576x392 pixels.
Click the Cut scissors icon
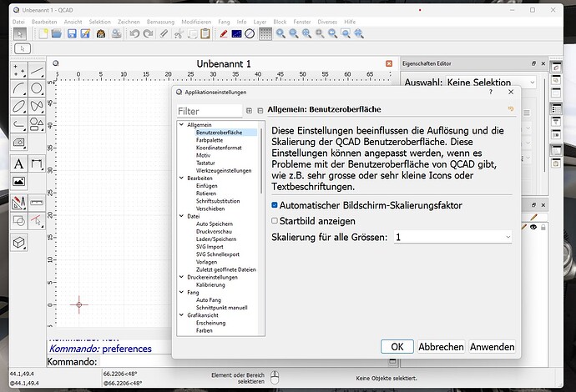(179, 33)
